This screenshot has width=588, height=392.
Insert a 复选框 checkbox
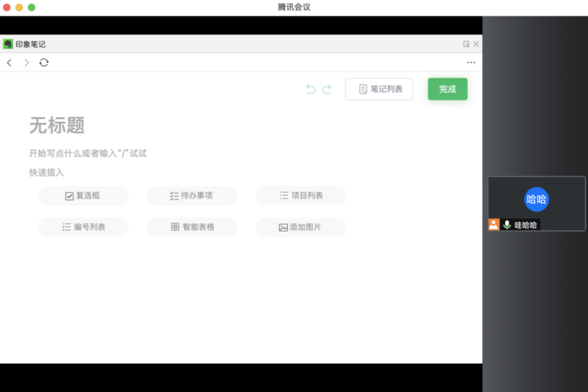pos(83,196)
